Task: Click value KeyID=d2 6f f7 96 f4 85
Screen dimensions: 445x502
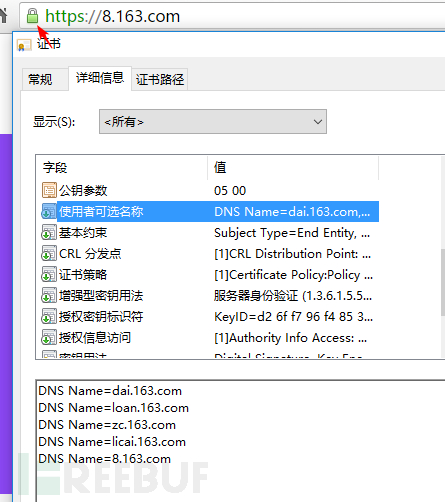Action: pyautogui.click(x=293, y=317)
